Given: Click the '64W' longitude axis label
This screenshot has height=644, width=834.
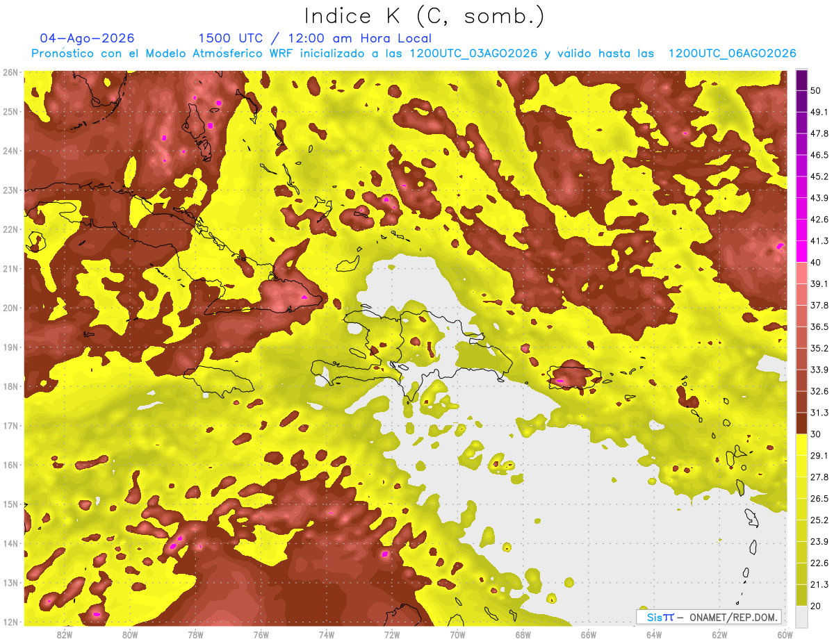Looking at the screenshot, I should click(654, 634).
